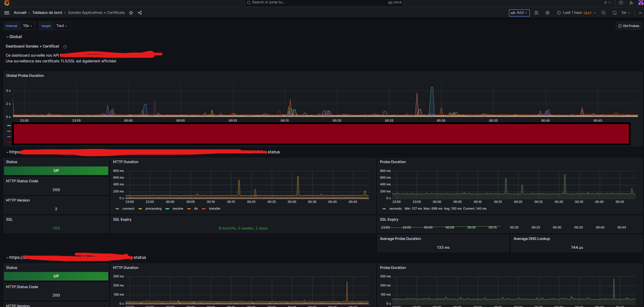Viewport: 644px width, 307px height.
Task: Click the purple series swatch in Global legend
Action: [9, 137]
